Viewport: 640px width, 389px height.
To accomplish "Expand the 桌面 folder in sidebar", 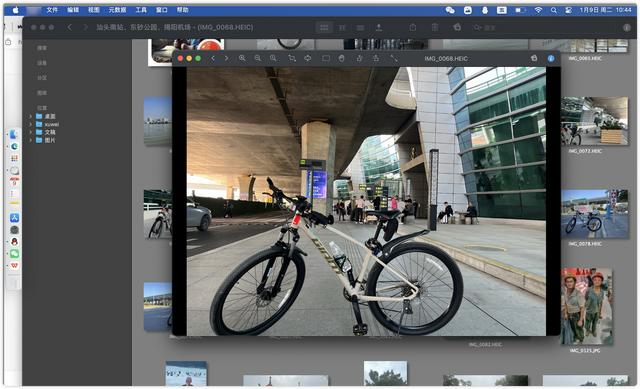I will point(31,116).
